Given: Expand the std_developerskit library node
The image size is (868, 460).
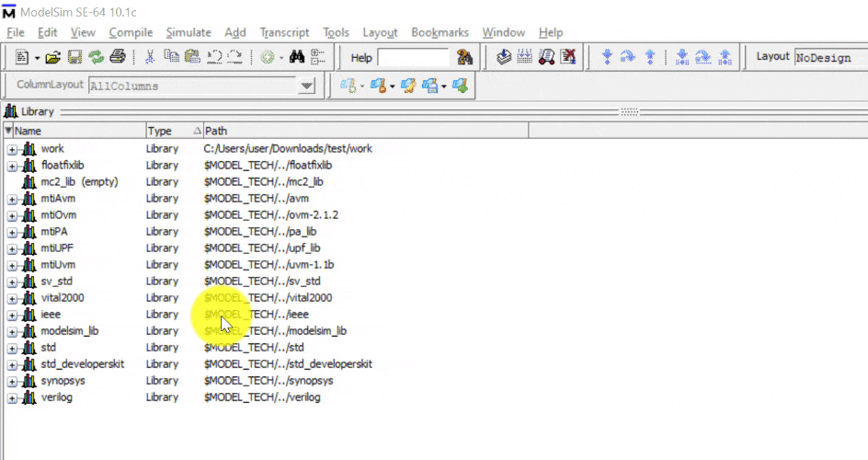Looking at the screenshot, I should [12, 365].
